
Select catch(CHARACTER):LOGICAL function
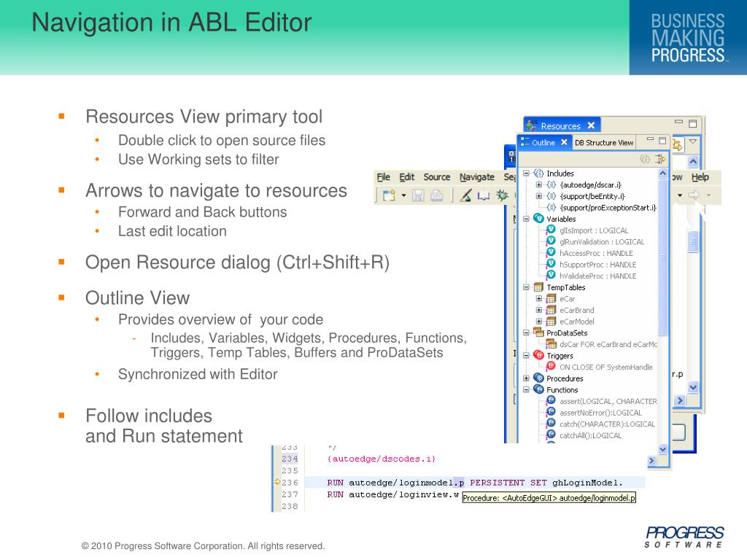coord(607,424)
